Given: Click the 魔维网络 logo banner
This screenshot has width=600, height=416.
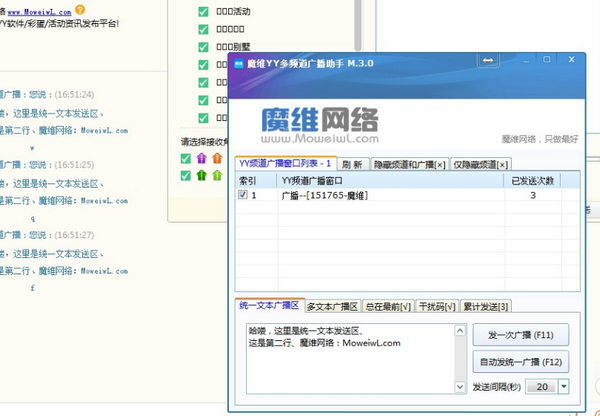Looking at the screenshot, I should click(x=320, y=121).
